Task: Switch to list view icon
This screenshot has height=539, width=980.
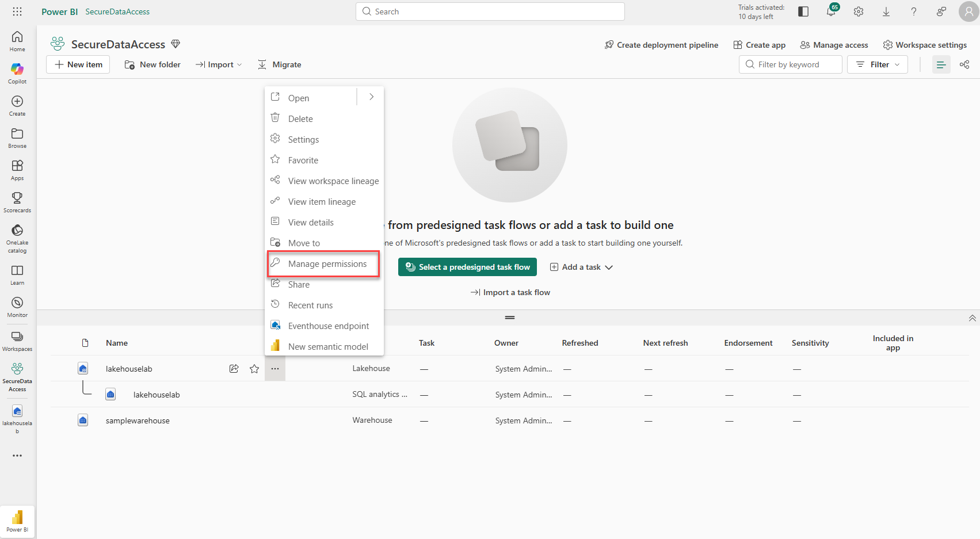Action: (x=941, y=64)
